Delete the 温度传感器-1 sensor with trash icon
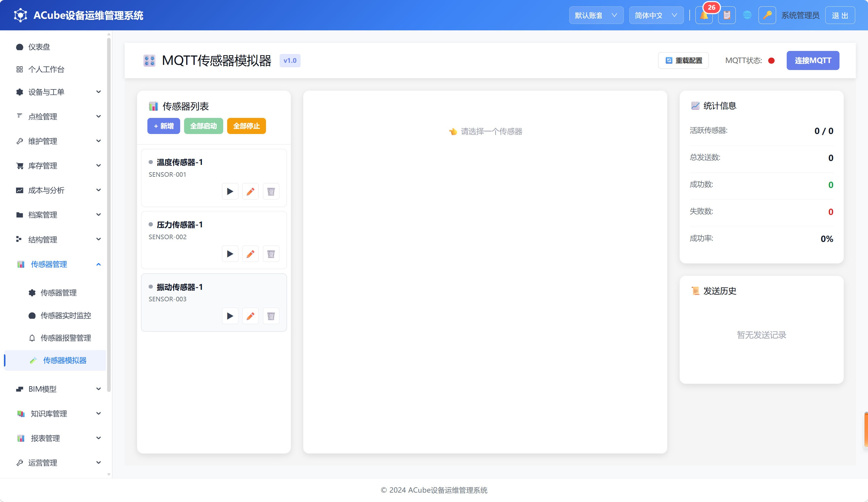 point(271,192)
